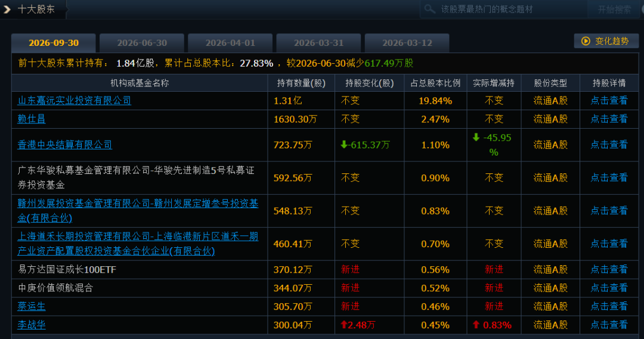
Task: Click the 460.41万 holding value
Action: [293, 244]
